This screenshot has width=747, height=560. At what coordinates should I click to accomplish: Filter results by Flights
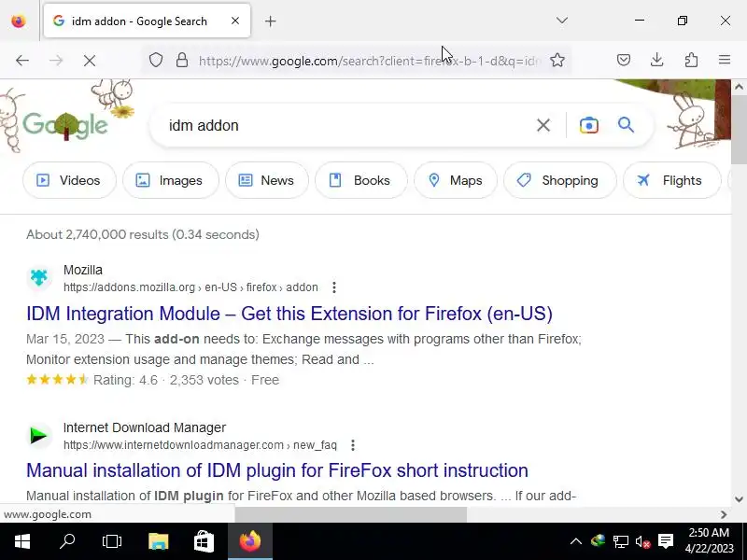[671, 180]
